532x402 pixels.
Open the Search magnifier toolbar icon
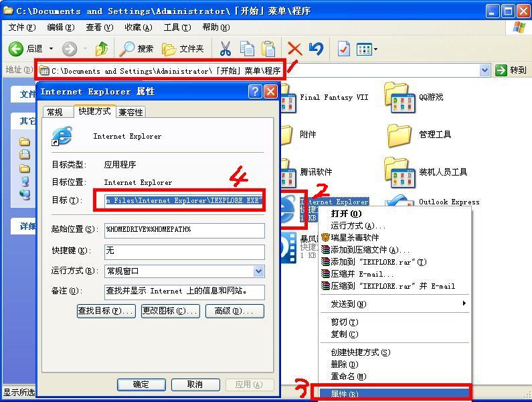[x=127, y=50]
